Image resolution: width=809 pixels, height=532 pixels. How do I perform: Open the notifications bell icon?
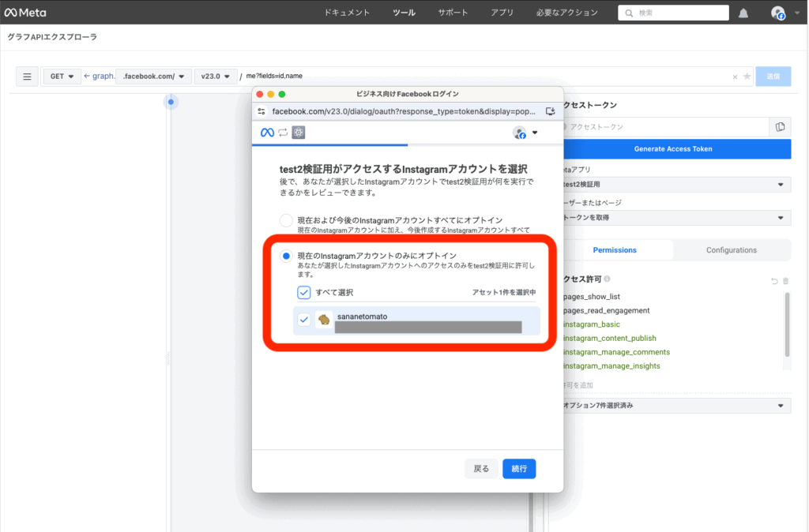743,13
